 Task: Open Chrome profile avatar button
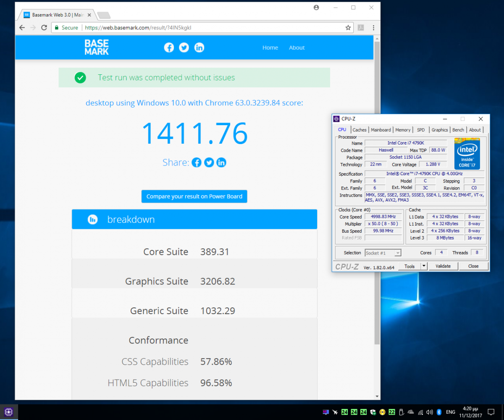coord(316,8)
